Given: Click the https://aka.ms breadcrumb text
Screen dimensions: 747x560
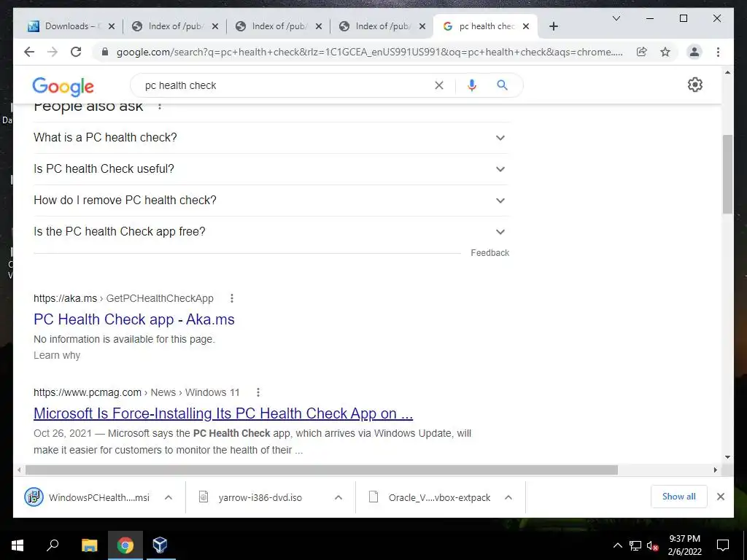Looking at the screenshot, I should tap(65, 298).
